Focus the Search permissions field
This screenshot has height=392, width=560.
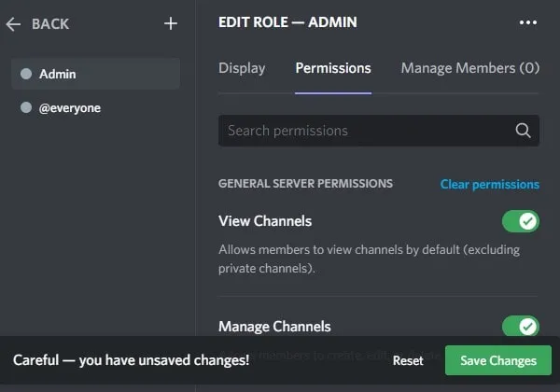tap(364, 131)
